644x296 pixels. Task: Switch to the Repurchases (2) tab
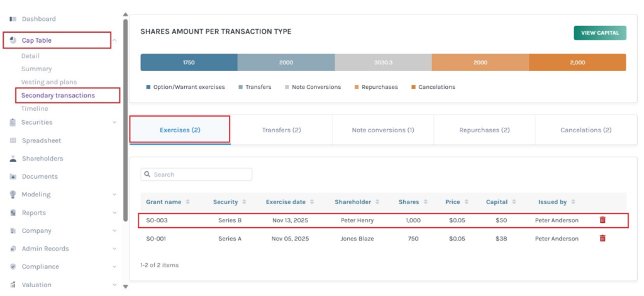[485, 130]
